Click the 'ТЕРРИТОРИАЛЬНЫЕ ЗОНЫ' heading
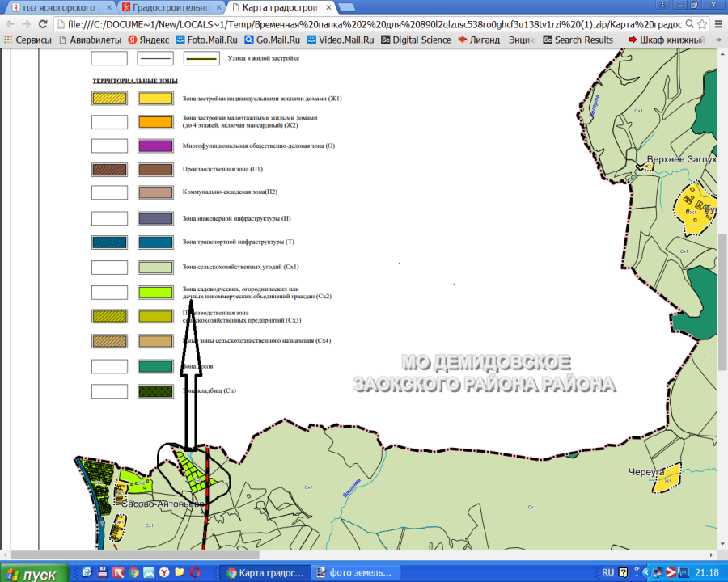Screen dimensions: 728x582 click(135, 81)
